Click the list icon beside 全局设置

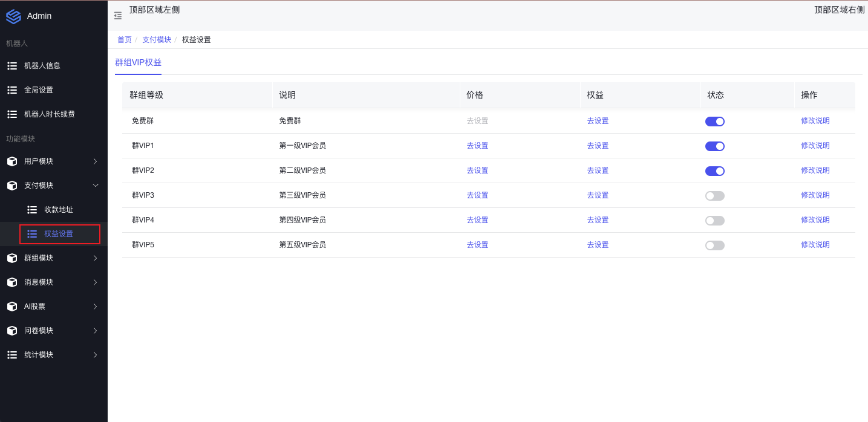[x=12, y=89]
